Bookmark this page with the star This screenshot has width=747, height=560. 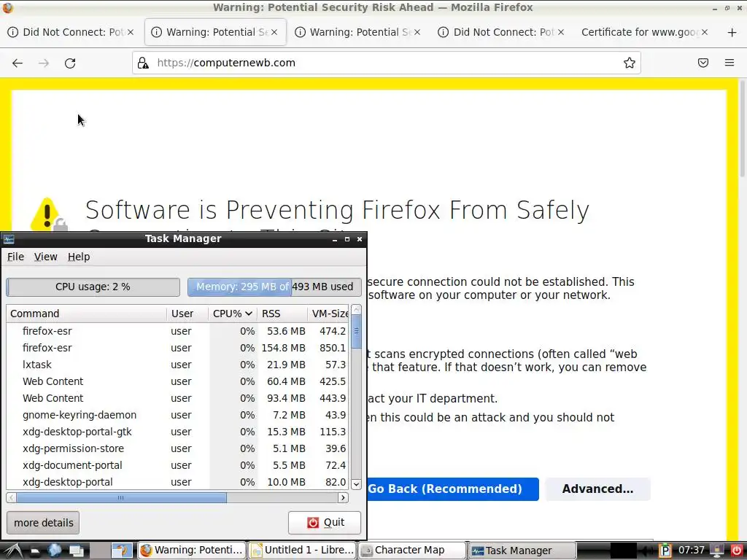[x=630, y=63]
